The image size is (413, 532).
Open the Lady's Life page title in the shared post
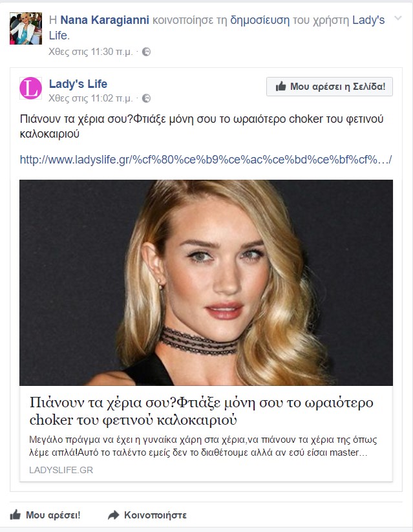[78, 83]
